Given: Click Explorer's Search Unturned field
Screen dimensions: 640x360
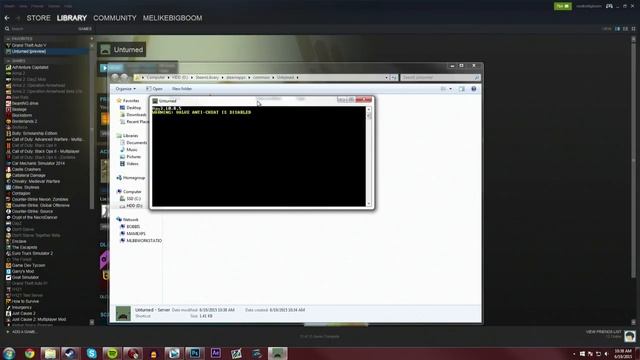Looking at the screenshot, I should pyautogui.click(x=440, y=78).
